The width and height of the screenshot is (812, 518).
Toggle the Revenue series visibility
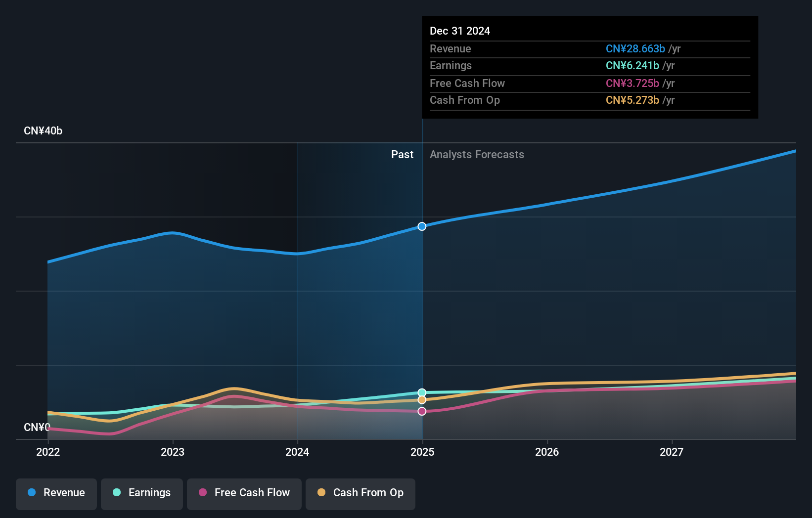click(x=56, y=493)
